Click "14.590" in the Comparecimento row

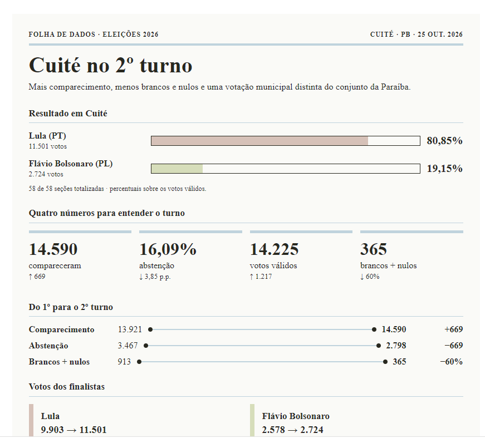click(394, 329)
